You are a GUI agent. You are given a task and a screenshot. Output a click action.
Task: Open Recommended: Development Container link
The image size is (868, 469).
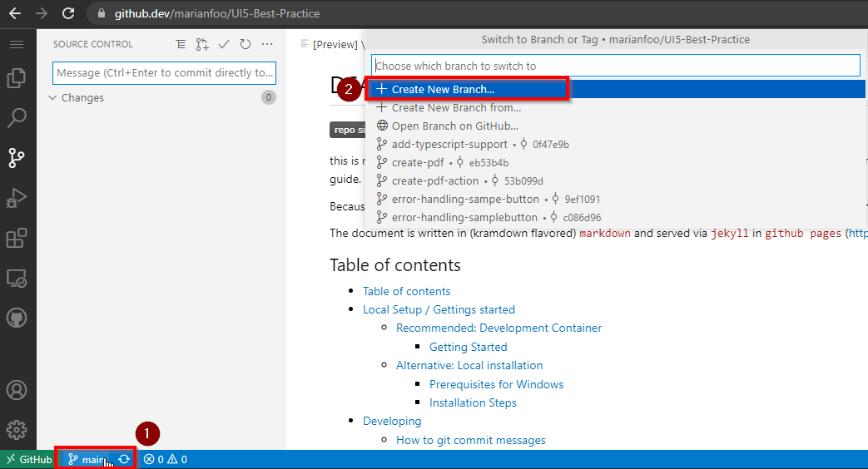pos(498,328)
